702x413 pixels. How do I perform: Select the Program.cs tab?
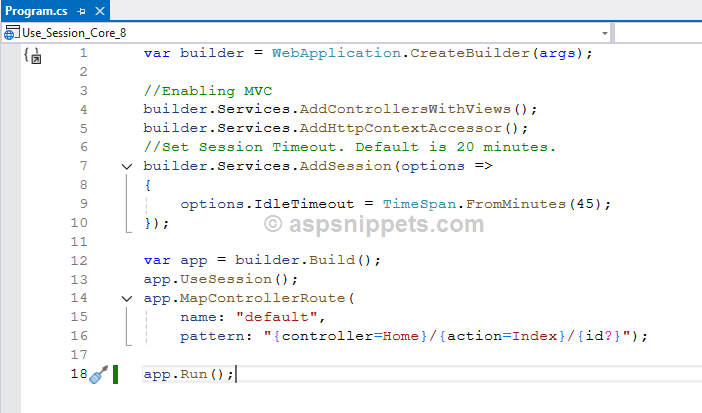click(x=36, y=11)
